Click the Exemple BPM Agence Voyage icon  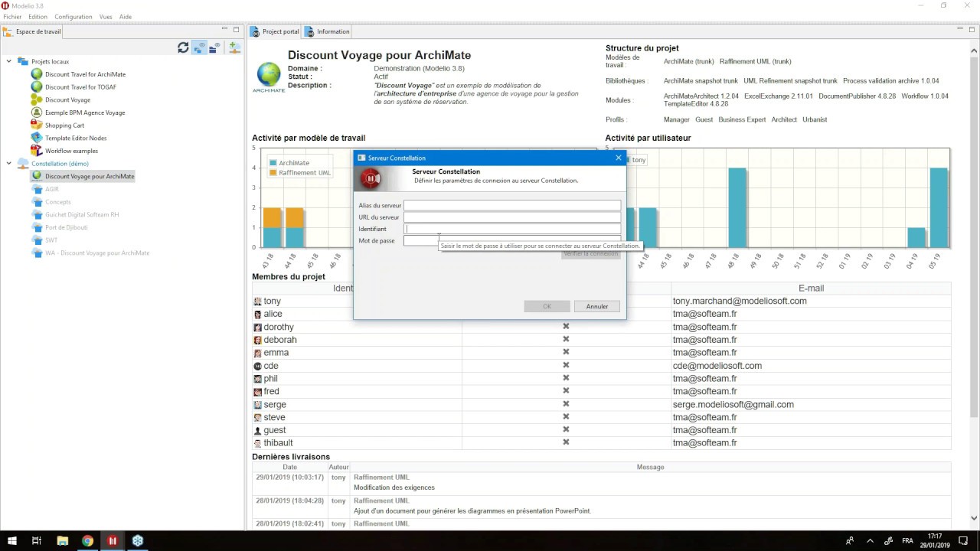(37, 112)
